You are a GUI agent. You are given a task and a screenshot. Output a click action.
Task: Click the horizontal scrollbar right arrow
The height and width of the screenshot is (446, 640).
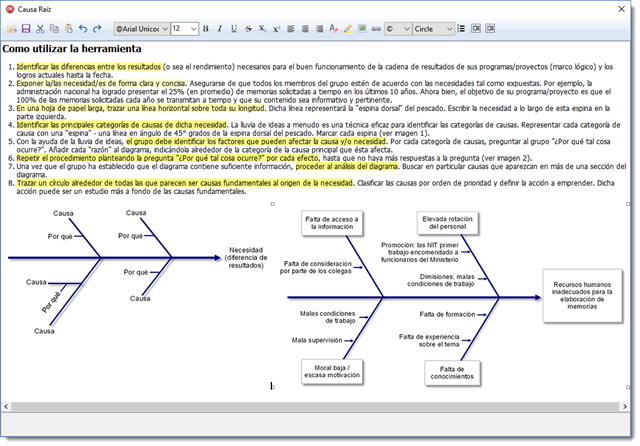click(x=625, y=406)
